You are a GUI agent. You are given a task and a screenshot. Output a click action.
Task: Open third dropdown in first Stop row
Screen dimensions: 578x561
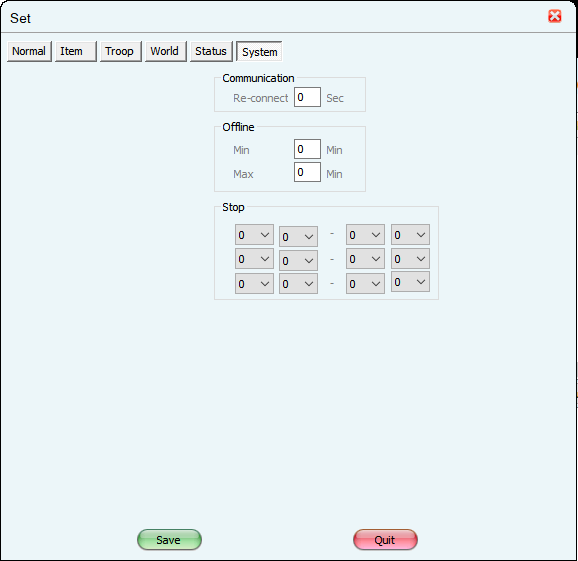click(x=365, y=235)
